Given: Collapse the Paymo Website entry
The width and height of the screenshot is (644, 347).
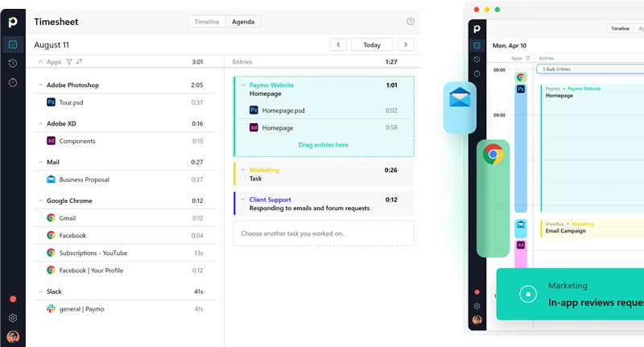Looking at the screenshot, I should pyautogui.click(x=243, y=85).
